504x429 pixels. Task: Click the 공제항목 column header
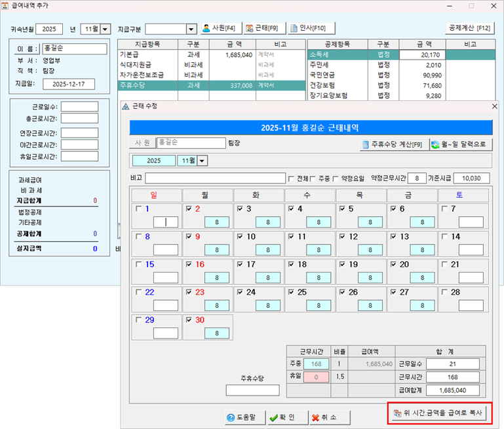pos(338,45)
